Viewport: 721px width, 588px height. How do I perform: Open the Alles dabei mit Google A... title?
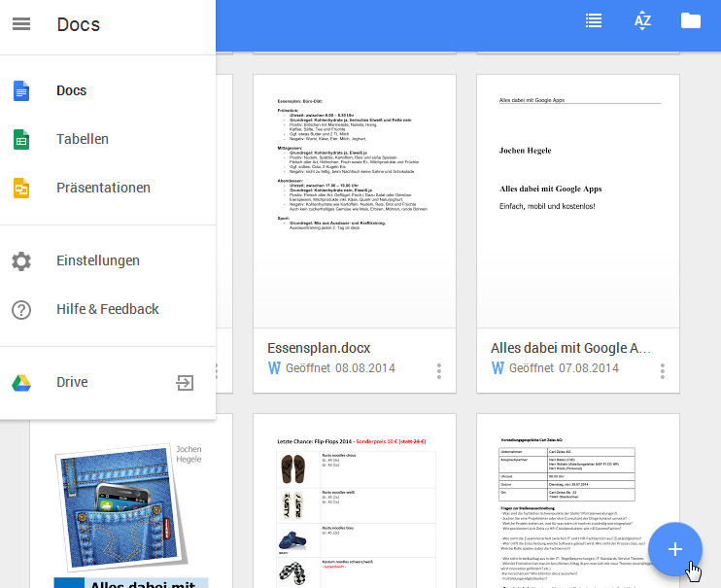click(x=570, y=348)
